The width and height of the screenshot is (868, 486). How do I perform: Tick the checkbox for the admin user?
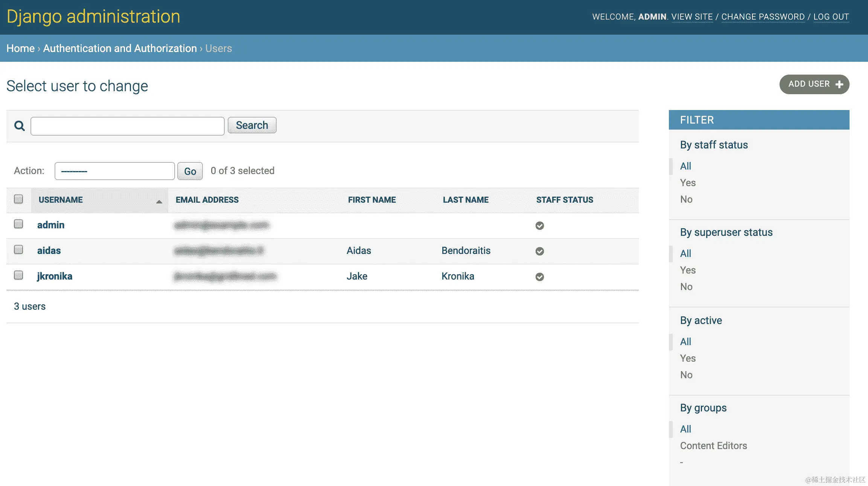click(18, 224)
